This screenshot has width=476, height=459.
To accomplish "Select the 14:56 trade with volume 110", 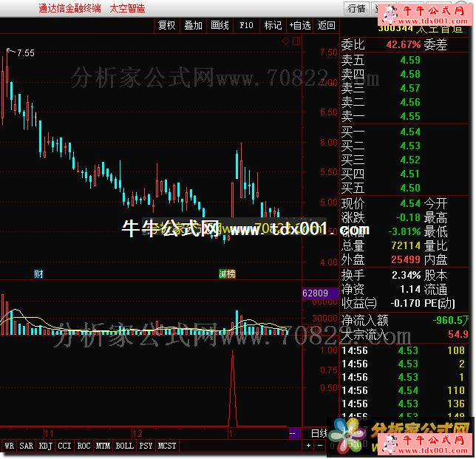I will click(404, 390).
